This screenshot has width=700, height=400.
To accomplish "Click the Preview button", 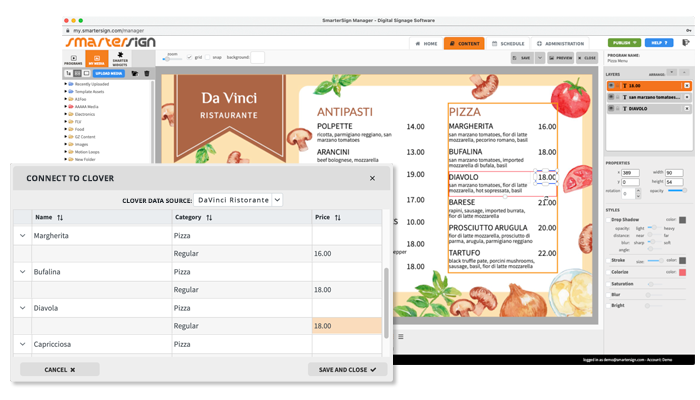I will pyautogui.click(x=560, y=58).
